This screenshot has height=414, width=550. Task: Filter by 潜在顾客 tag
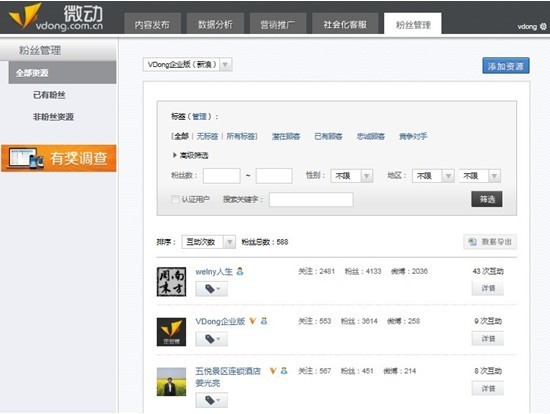tap(286, 136)
